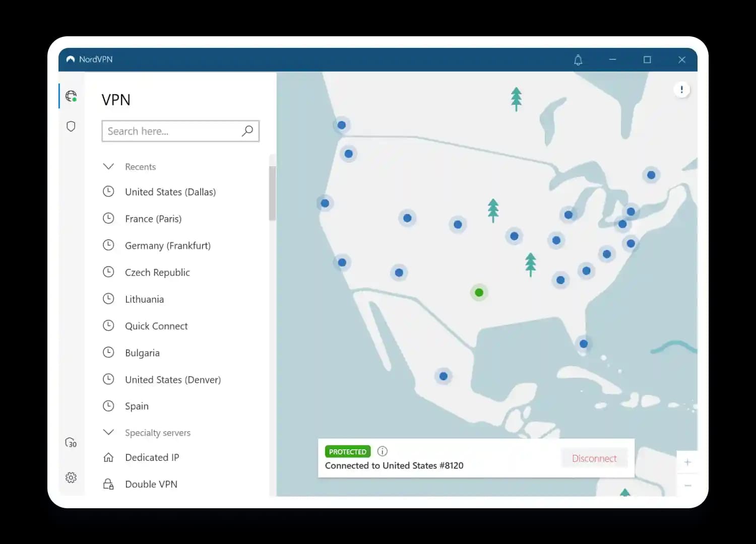Image resolution: width=756 pixels, height=544 pixels.
Task: Connect to Germany (Frankfurt)
Action: (x=168, y=245)
